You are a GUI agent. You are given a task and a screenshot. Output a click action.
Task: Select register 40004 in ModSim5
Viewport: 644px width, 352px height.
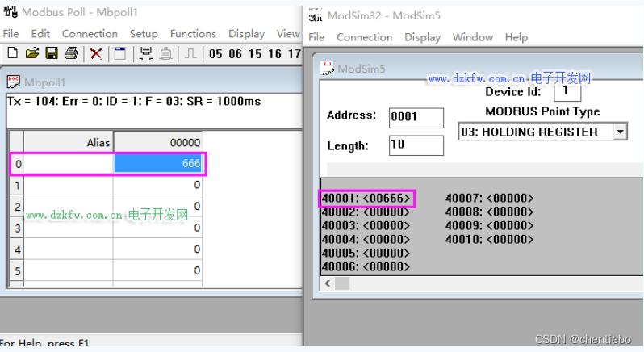pyautogui.click(x=366, y=240)
